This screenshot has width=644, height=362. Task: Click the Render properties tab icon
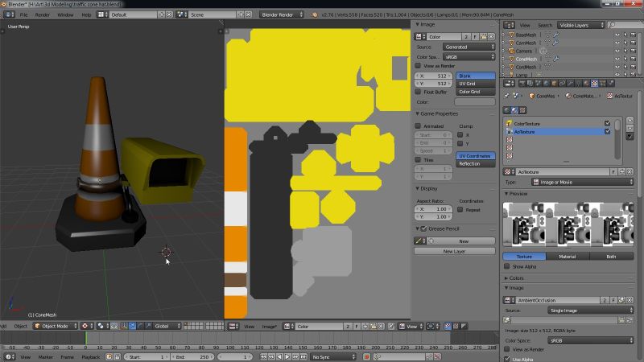(x=522, y=84)
